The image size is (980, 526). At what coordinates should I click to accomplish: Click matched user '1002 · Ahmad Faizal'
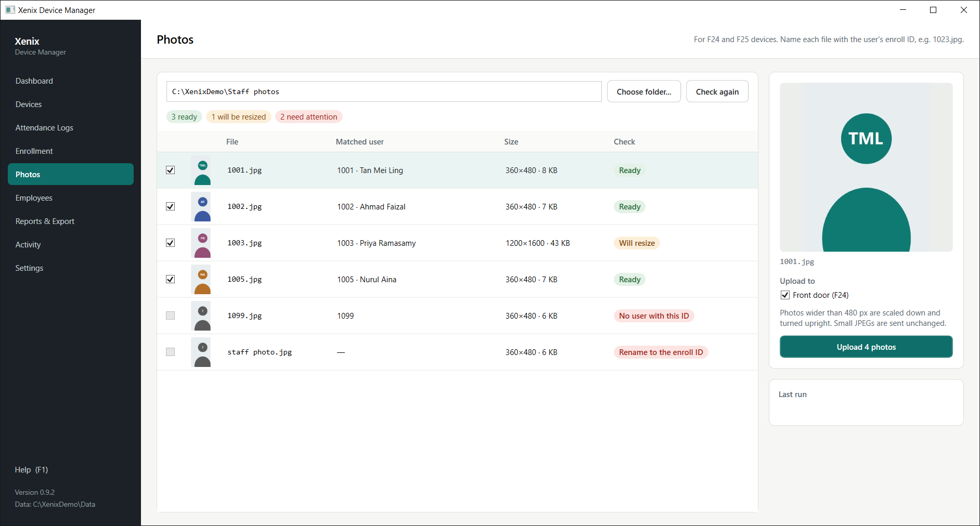pos(371,207)
